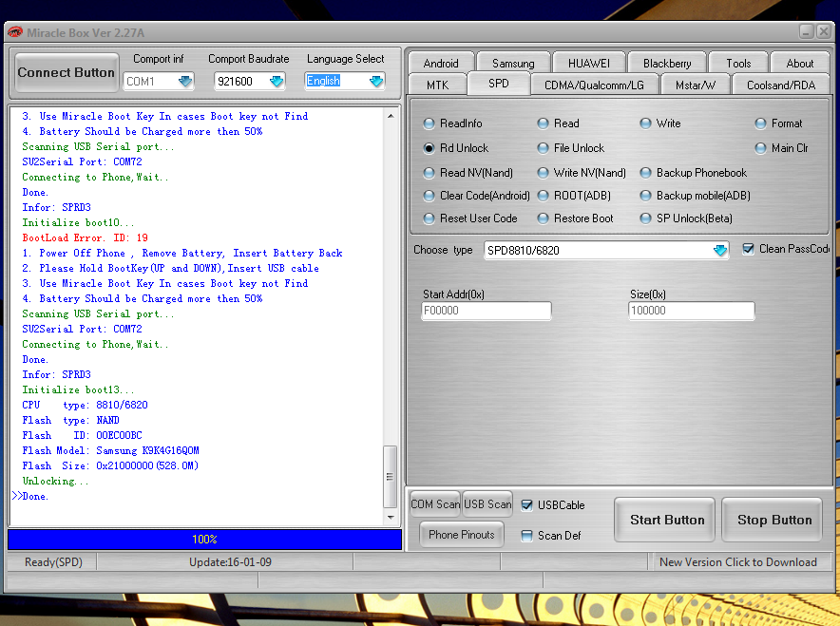The height and width of the screenshot is (626, 840).
Task: Choose the File Unlock radio option
Action: pyautogui.click(x=544, y=148)
